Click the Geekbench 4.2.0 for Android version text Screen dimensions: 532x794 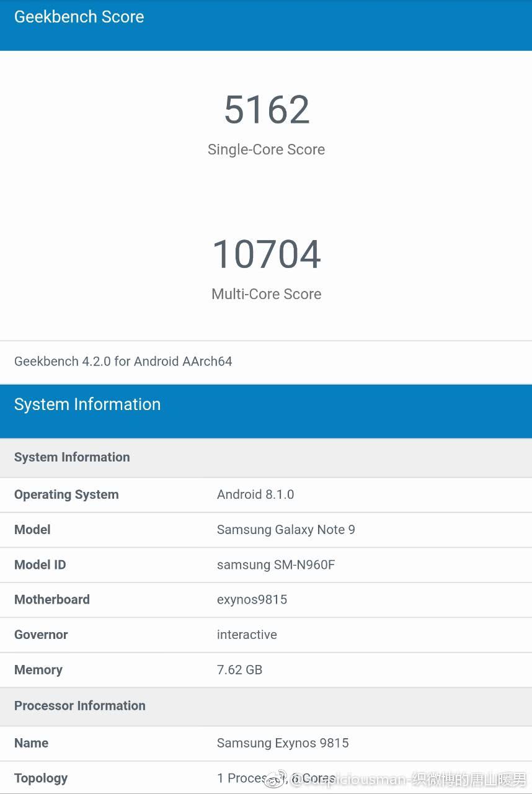point(123,361)
